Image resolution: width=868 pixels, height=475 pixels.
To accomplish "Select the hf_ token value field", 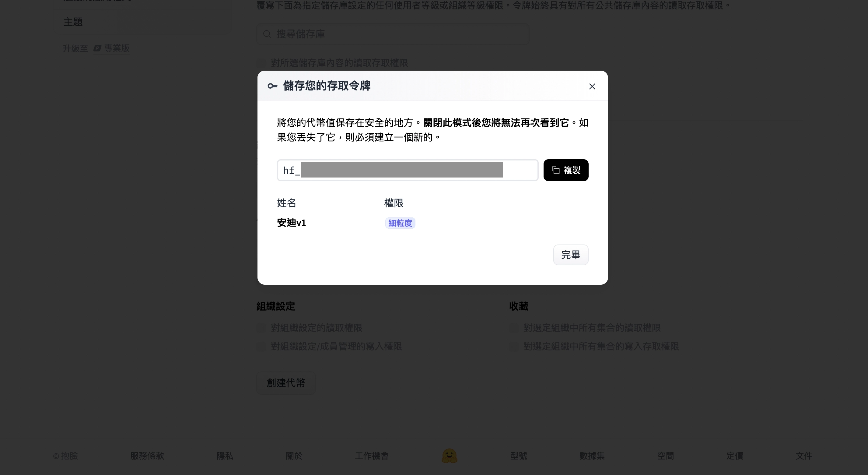I will tap(408, 170).
